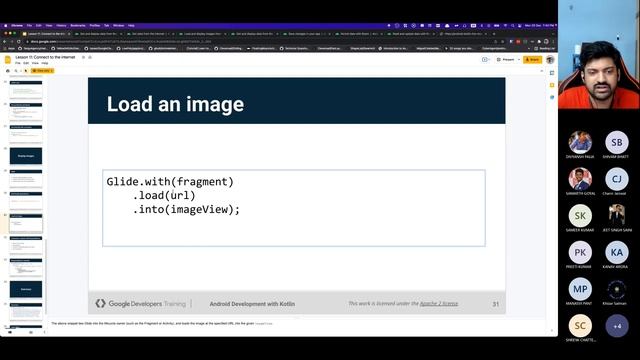640x360 pixels.
Task: Click the Present button
Action: 506,60
